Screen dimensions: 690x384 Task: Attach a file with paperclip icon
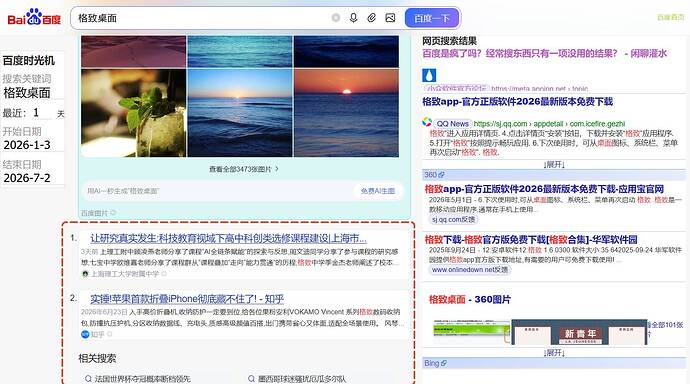pos(372,18)
